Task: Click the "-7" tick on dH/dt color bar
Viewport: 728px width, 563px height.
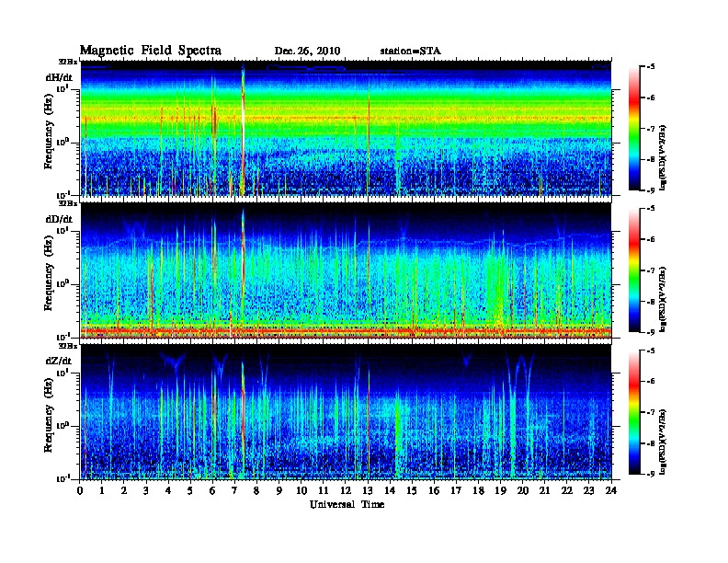Action: (651, 129)
